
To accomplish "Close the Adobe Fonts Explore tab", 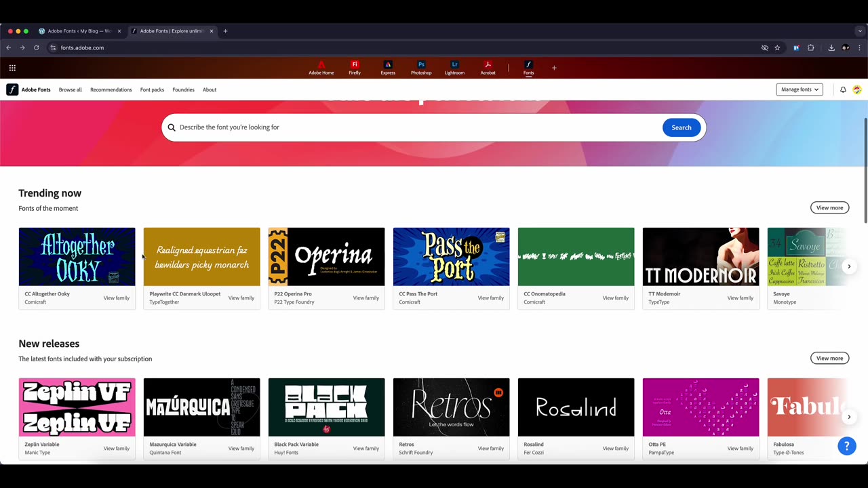I will pos(212,31).
